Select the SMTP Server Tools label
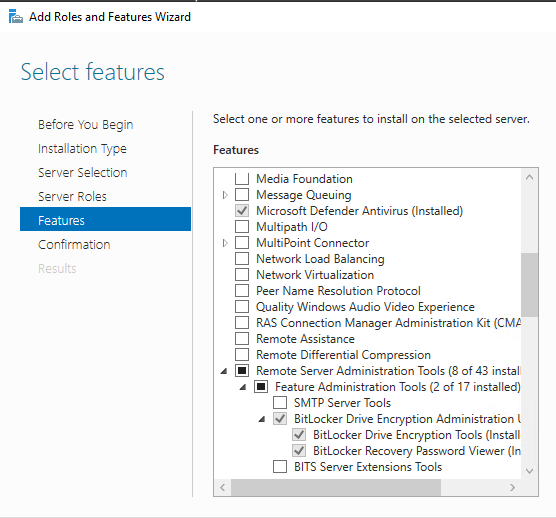This screenshot has height=518, width=556. (x=342, y=403)
